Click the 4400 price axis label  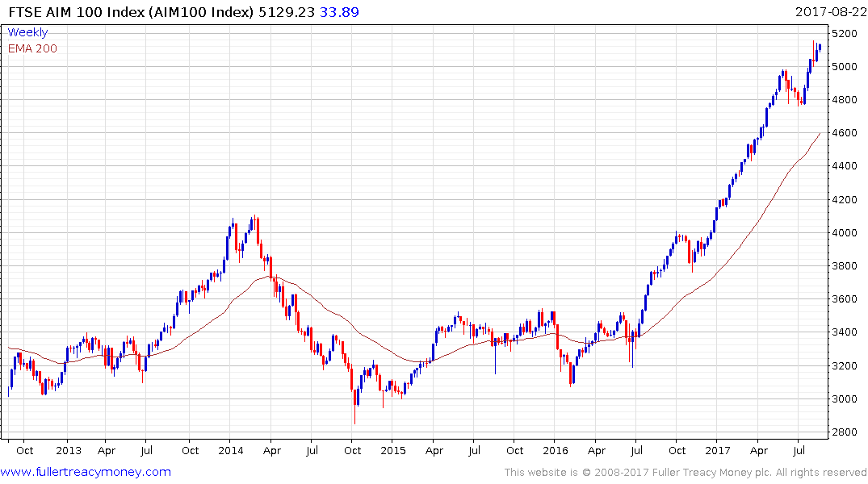845,166
